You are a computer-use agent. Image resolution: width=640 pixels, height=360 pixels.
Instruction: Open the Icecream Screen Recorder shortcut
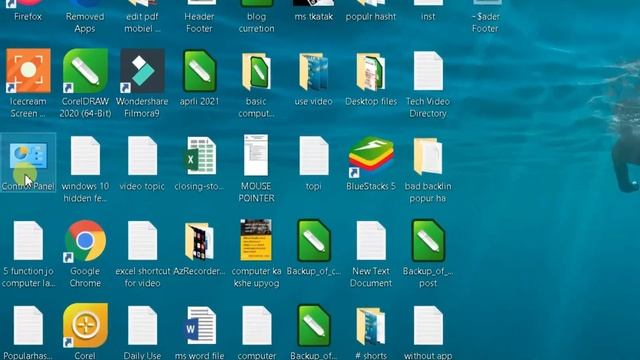click(x=28, y=71)
